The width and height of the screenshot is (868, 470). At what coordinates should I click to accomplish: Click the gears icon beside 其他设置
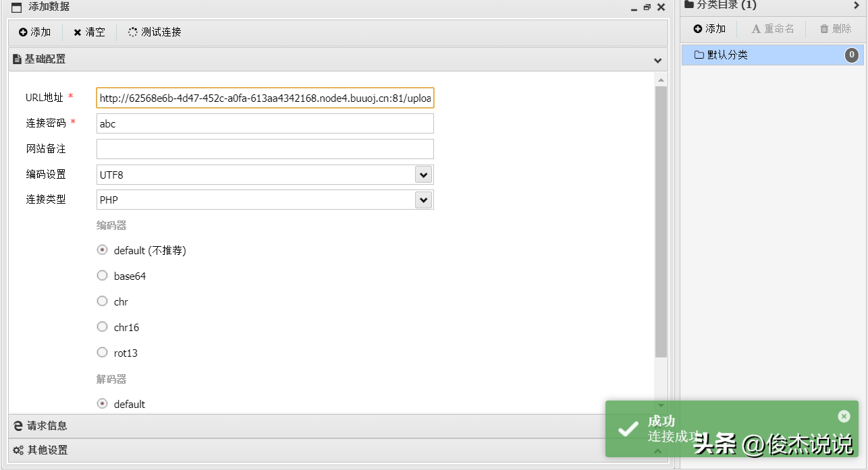coord(18,450)
